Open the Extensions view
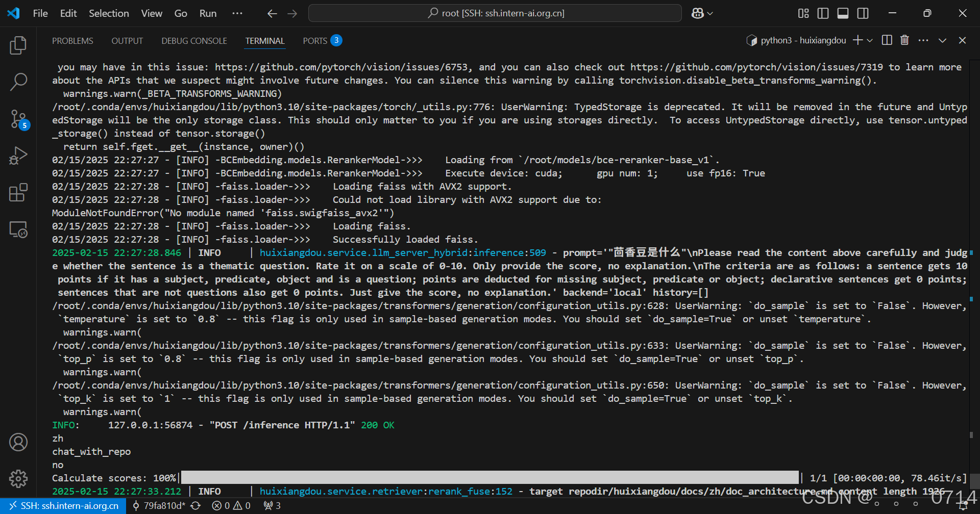Screen dimensions: 980x514 tap(18, 193)
